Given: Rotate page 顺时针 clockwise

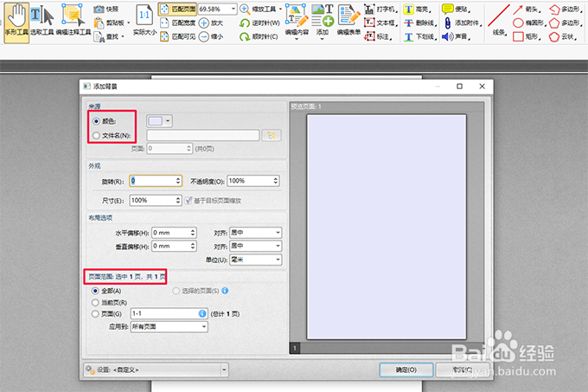Looking at the screenshot, I should pyautogui.click(x=259, y=36).
